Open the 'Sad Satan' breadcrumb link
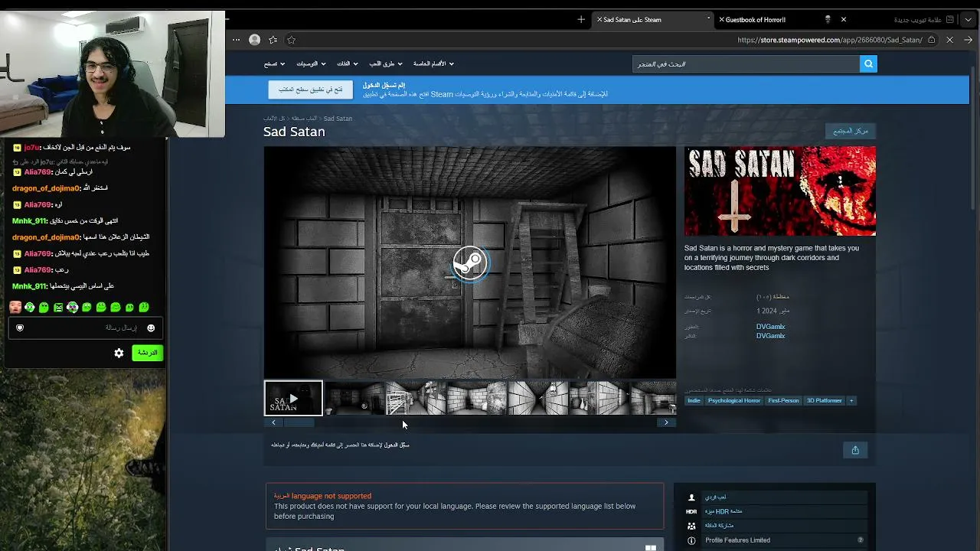The image size is (980, 551). coord(338,119)
